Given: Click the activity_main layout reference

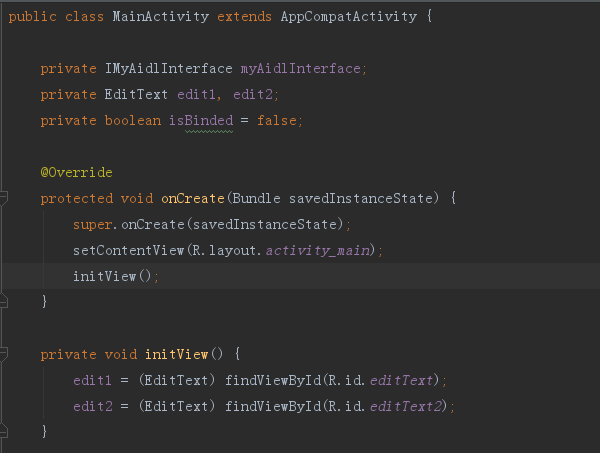Looking at the screenshot, I should [x=318, y=251].
